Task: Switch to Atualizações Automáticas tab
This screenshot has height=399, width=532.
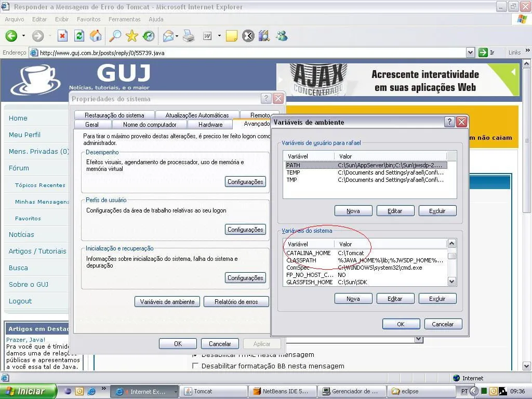Action: 197,115
